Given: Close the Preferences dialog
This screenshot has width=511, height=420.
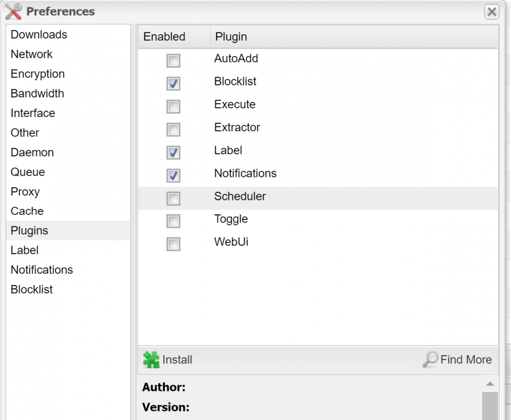Looking at the screenshot, I should click(x=491, y=12).
